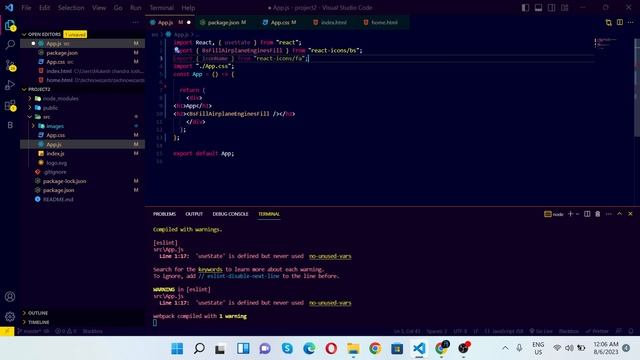Open the Edit menu
640x360 pixels.
pyautogui.click(x=44, y=8)
